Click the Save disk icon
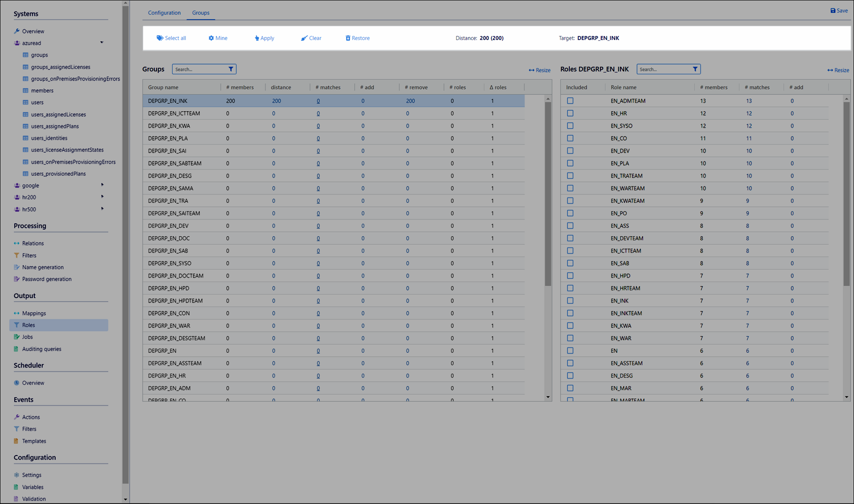Screen dimensions: 854x504 coord(833,11)
